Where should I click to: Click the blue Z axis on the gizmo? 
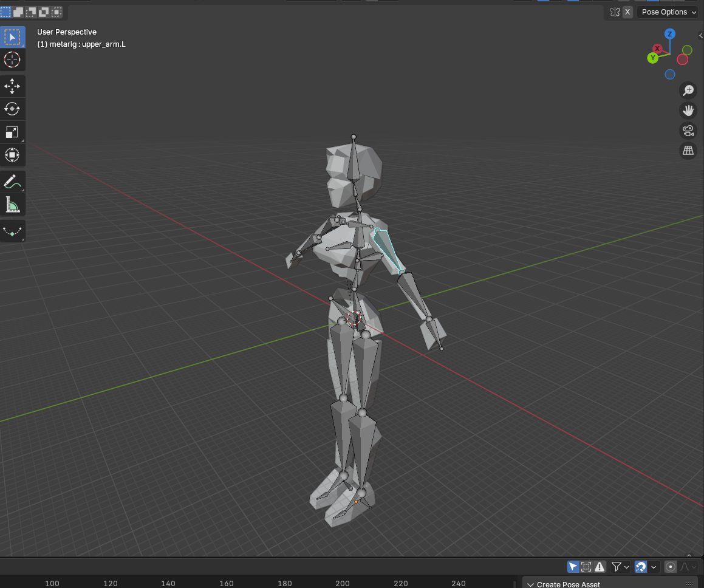pyautogui.click(x=669, y=34)
